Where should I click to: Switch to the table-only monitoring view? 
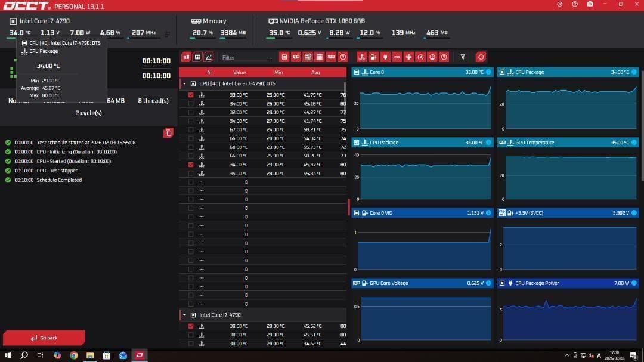click(x=197, y=57)
